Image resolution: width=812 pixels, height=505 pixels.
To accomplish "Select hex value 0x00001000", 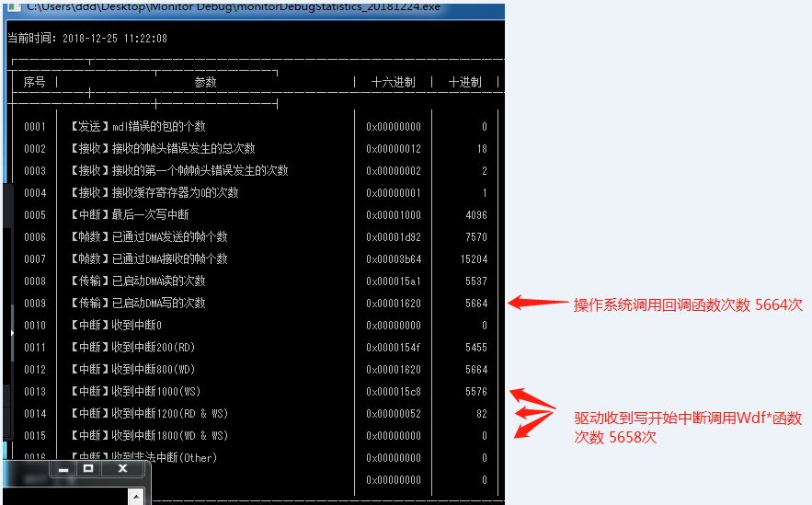I will pos(394,215).
